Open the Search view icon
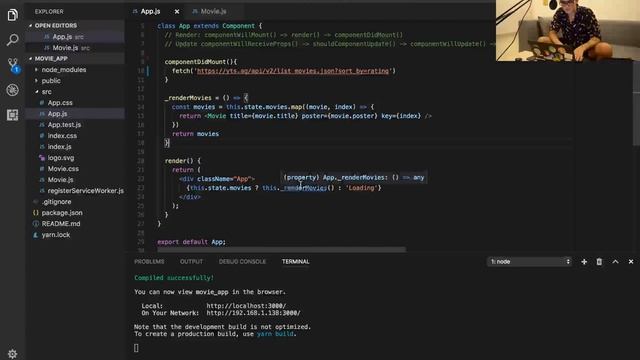This screenshot has width=640, height=360. (x=12, y=40)
